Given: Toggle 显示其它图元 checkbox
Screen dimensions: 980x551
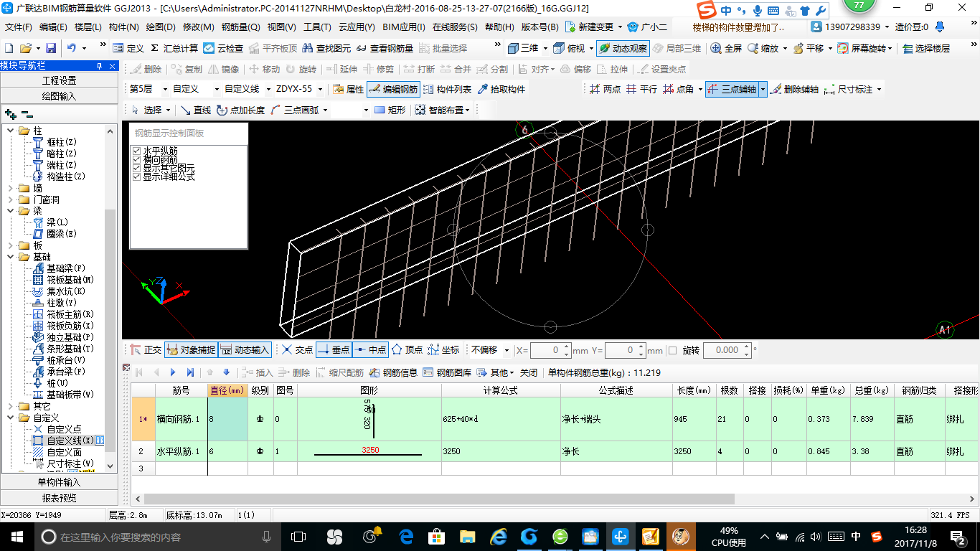Looking at the screenshot, I should pos(137,168).
